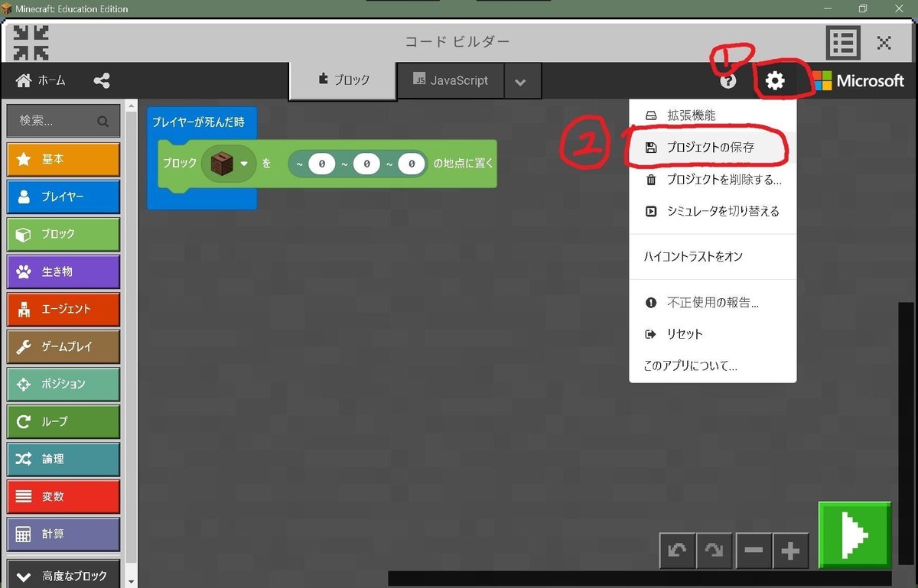This screenshot has height=588, width=918.
Task: Click the shrink code builder arrows icon
Action: [31, 43]
